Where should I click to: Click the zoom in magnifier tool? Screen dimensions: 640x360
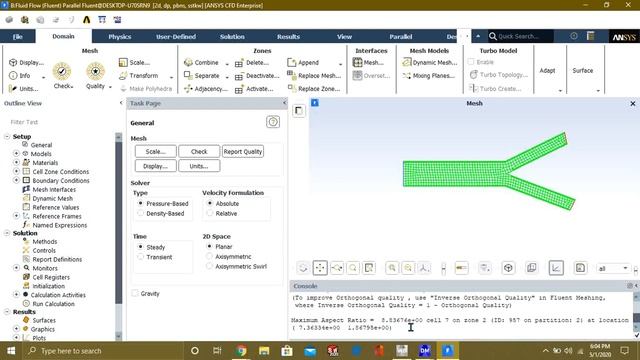pos(392,268)
